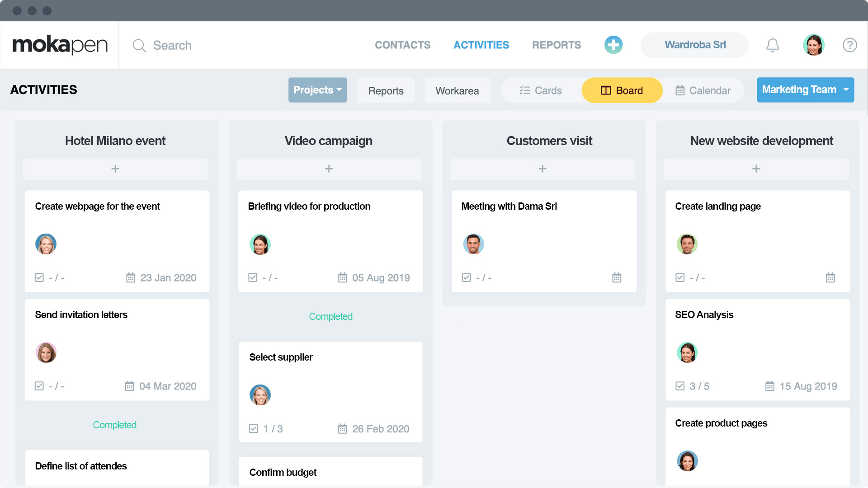Select the Calendar view icon
The image size is (868, 488).
point(680,90)
